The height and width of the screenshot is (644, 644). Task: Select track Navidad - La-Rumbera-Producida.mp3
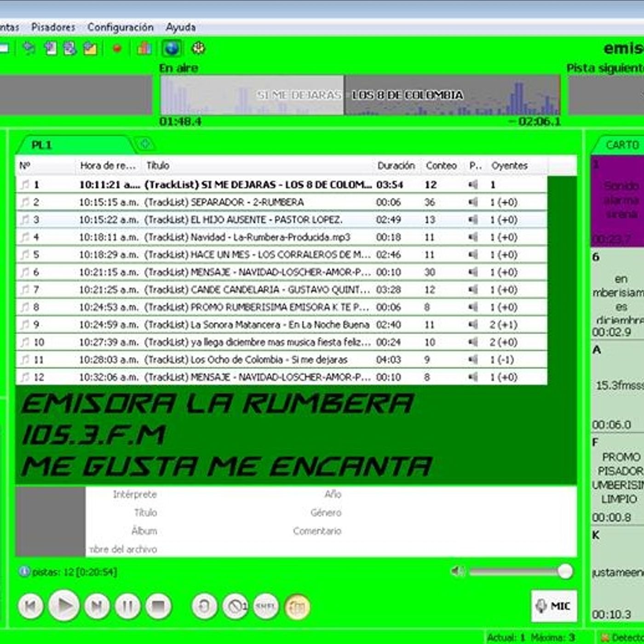(282, 237)
